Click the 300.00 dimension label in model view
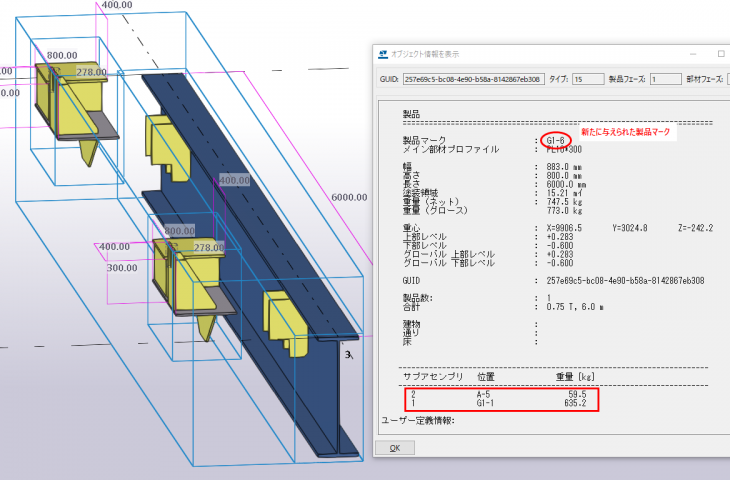730x480 pixels. [x=122, y=268]
